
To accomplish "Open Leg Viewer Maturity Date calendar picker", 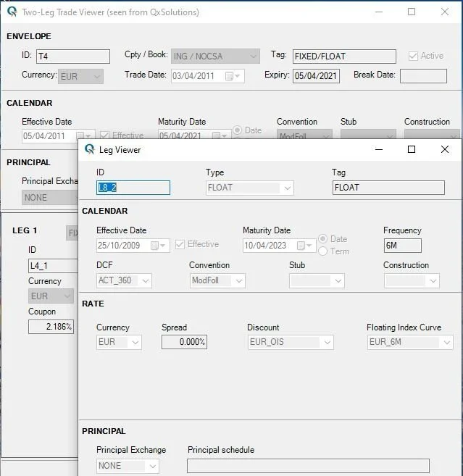I will point(304,246).
